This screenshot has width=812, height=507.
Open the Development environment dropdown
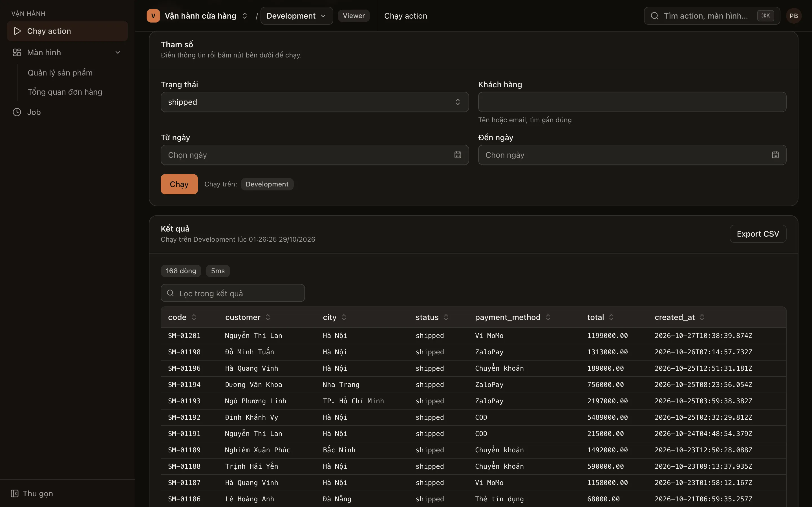pyautogui.click(x=296, y=16)
